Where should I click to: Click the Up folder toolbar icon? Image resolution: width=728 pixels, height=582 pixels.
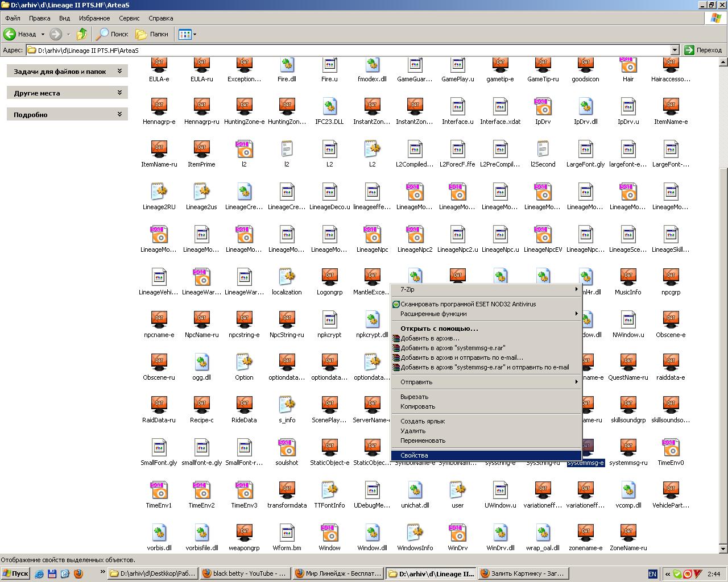coord(82,34)
